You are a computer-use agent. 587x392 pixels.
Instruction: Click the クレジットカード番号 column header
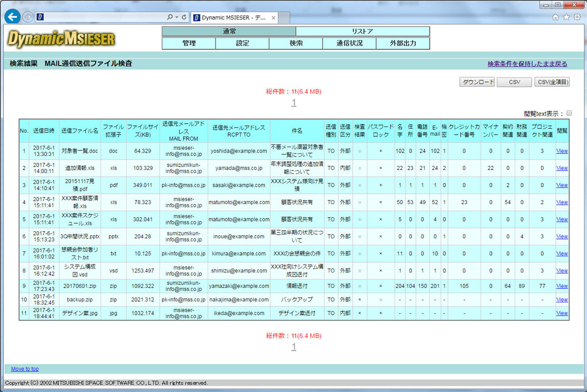(464, 131)
